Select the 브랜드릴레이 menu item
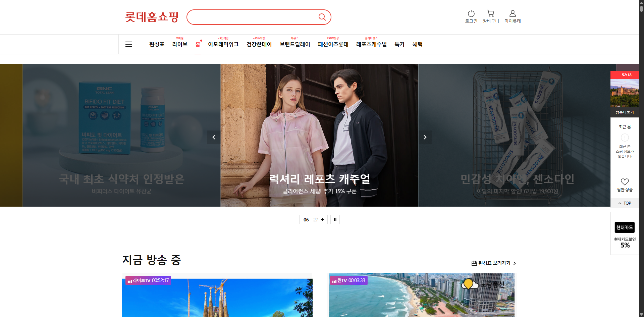Image resolution: width=644 pixels, height=317 pixels. (x=295, y=44)
